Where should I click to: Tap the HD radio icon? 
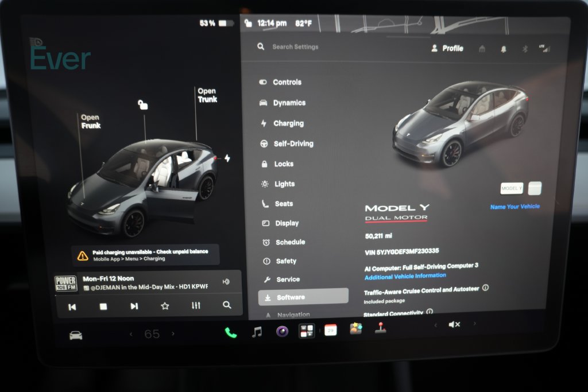(226, 281)
